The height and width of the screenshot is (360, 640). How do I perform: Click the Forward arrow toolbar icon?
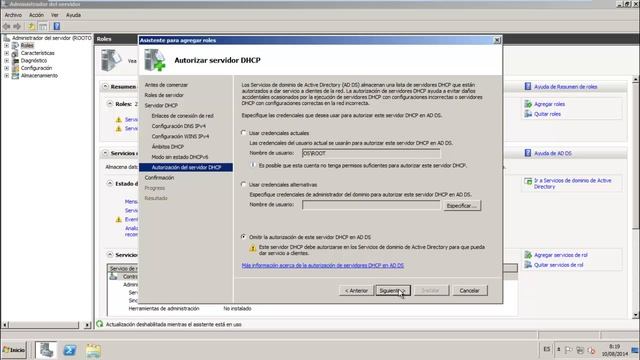pyautogui.click(x=17, y=27)
